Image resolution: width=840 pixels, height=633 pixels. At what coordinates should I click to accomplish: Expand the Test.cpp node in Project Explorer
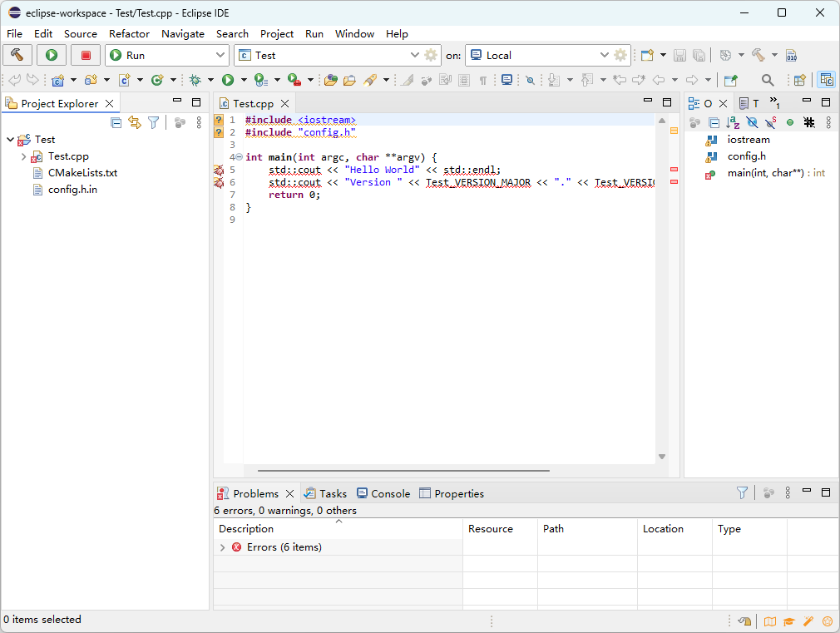(x=23, y=156)
